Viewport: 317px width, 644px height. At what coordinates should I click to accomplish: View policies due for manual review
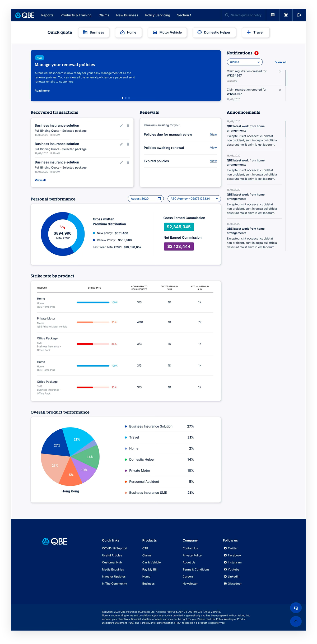[213, 135]
